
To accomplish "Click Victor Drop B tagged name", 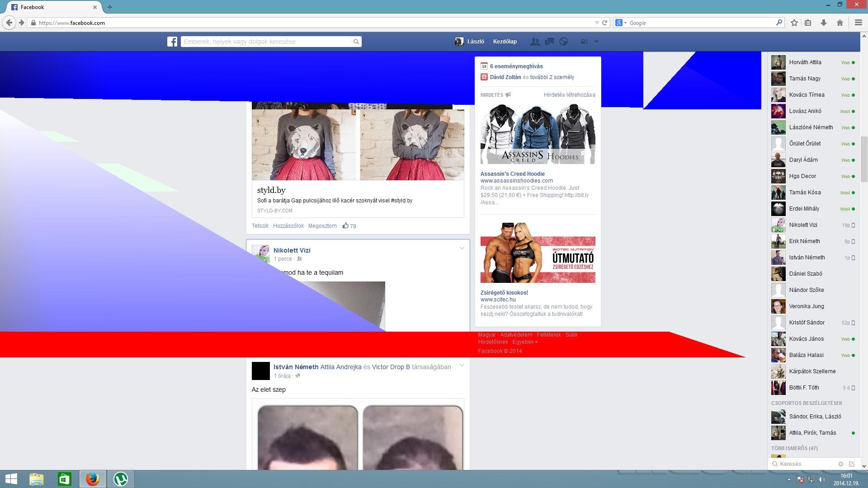I will [391, 367].
